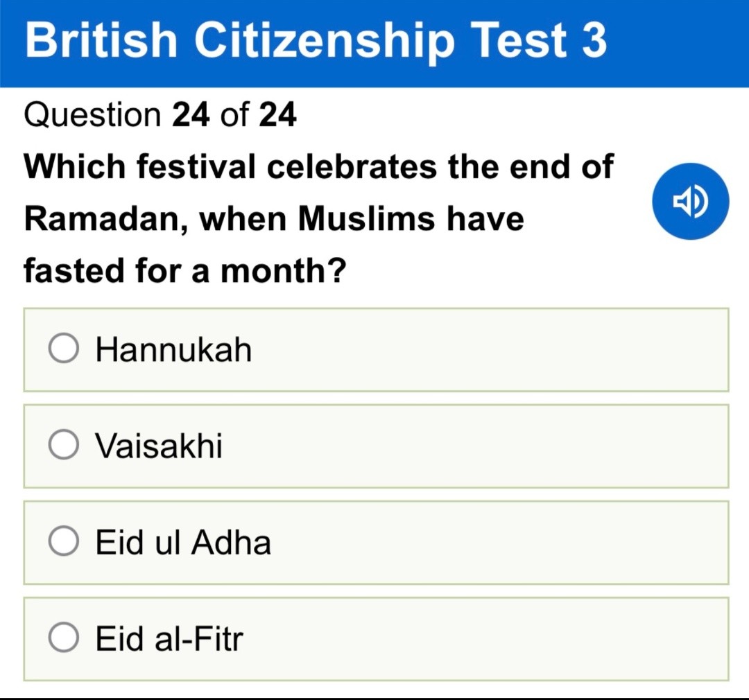The image size is (749, 700).
Task: Mark the Eid ul Adha radio button
Action: click(x=63, y=542)
